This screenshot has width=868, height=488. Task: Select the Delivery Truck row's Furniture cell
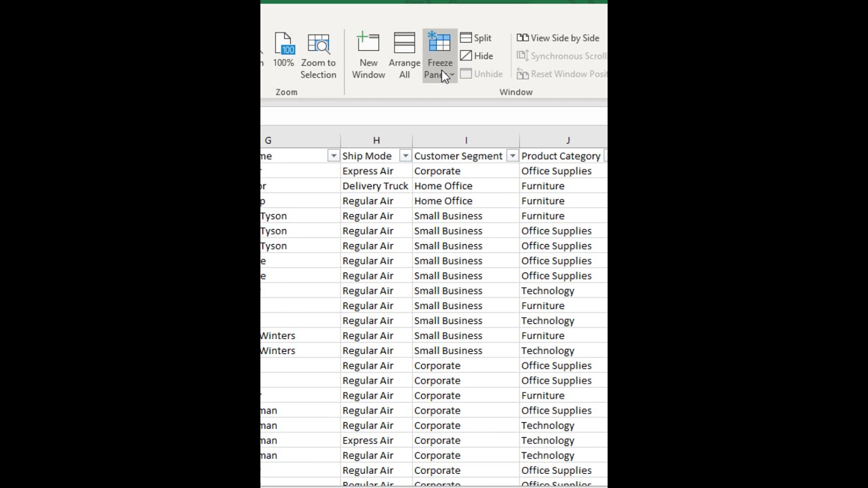(x=564, y=186)
